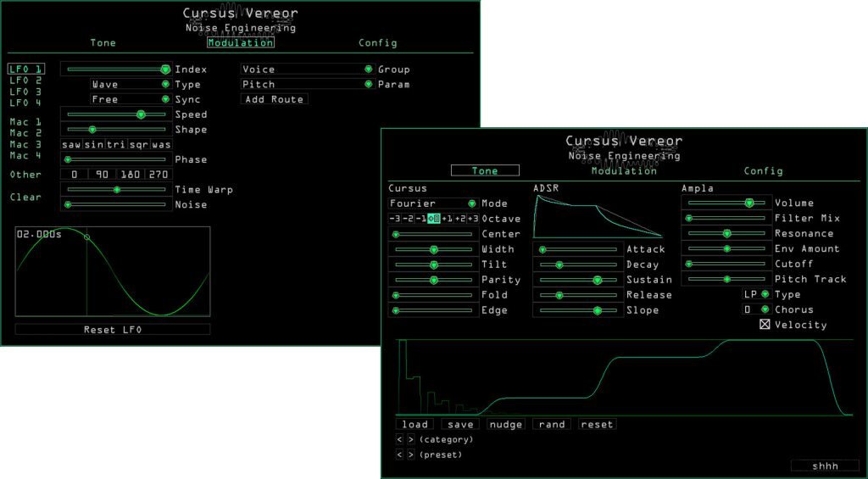Click the rand button
Image resolution: width=868 pixels, height=479 pixels.
pos(552,424)
